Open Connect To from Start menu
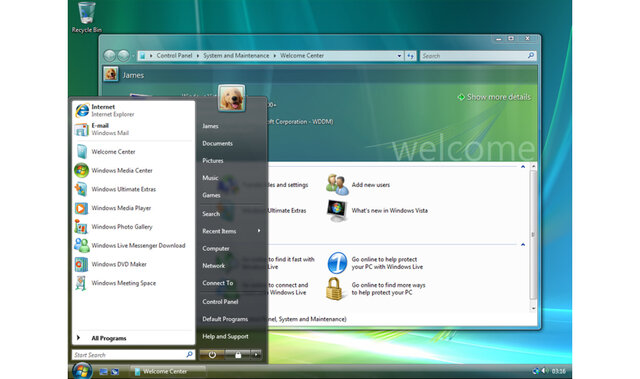The height and width of the screenshot is (379, 640). pos(218,283)
